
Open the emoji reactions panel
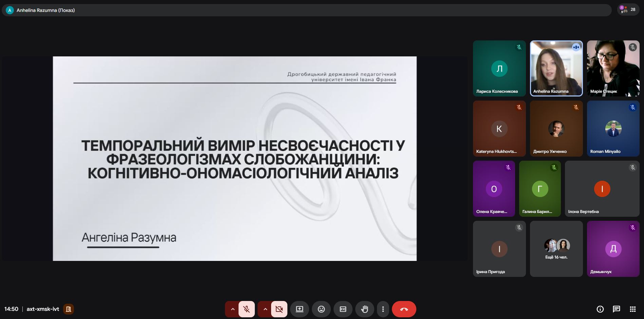pyautogui.click(x=321, y=309)
